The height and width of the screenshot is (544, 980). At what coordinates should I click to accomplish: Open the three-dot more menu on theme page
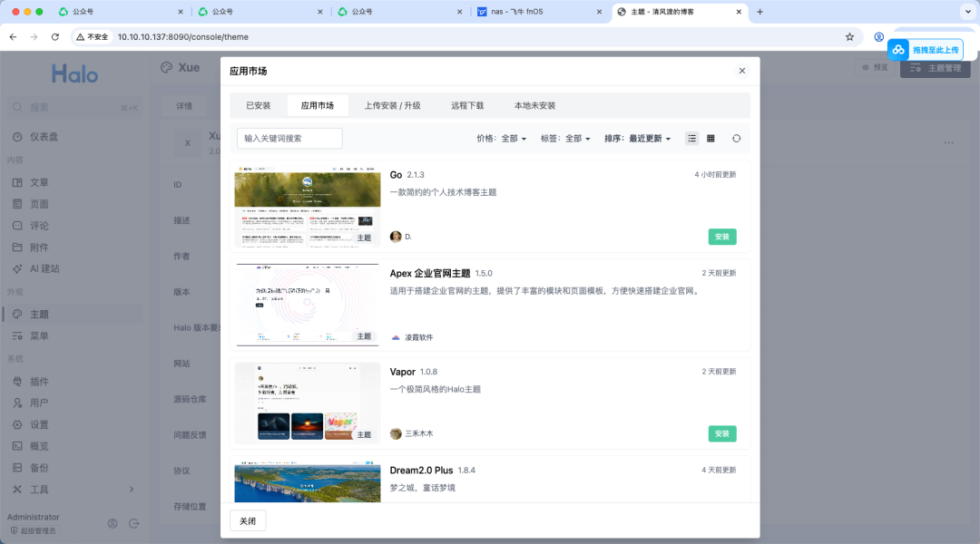(x=949, y=143)
